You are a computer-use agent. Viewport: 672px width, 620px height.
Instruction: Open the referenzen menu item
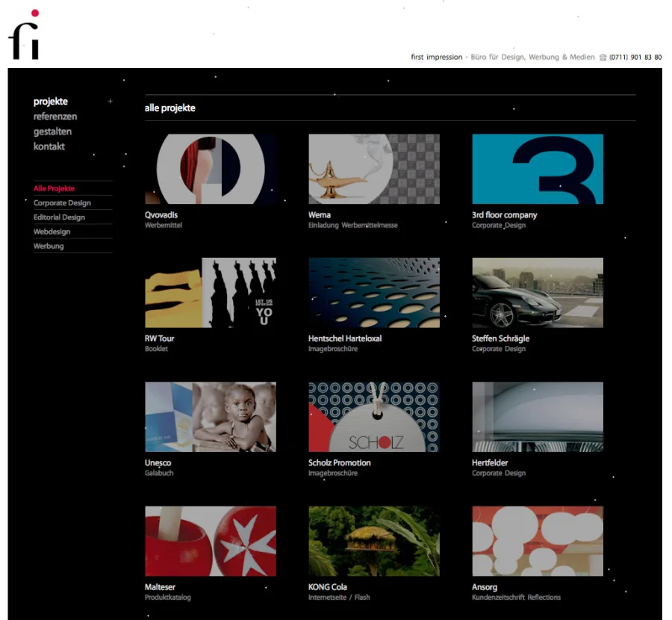[x=55, y=117]
